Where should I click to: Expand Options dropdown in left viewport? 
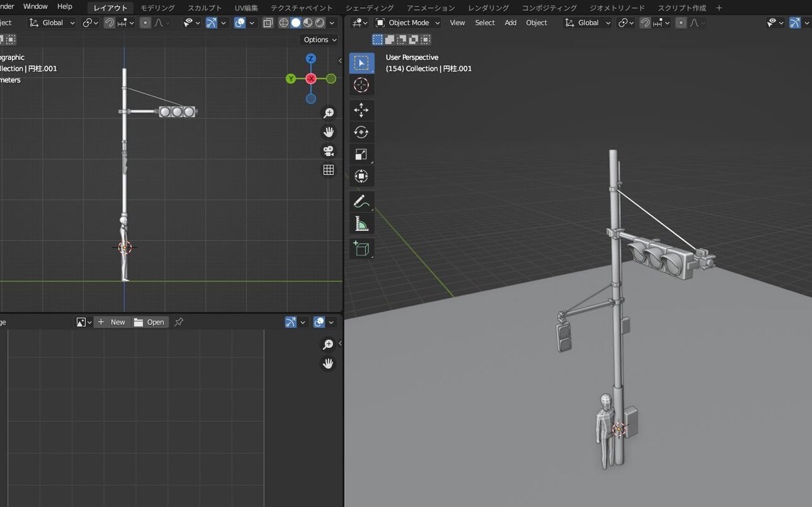320,40
